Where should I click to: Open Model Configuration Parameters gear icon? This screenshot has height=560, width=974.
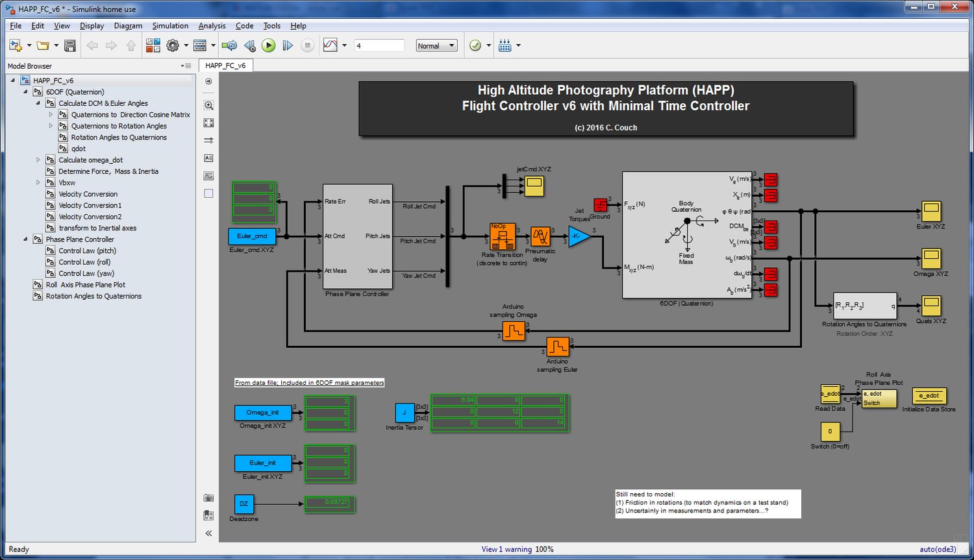pos(173,45)
